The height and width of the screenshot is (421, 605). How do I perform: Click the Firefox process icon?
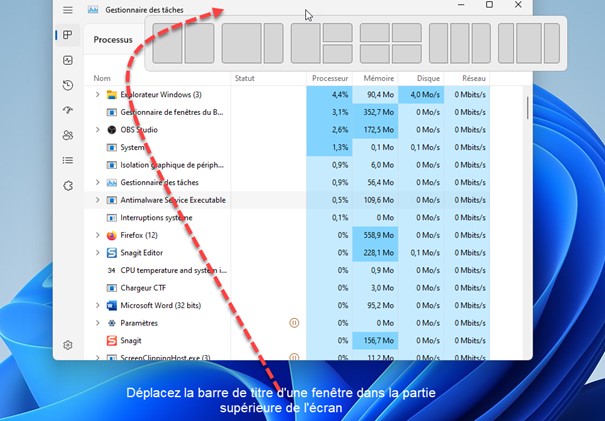pyautogui.click(x=112, y=235)
